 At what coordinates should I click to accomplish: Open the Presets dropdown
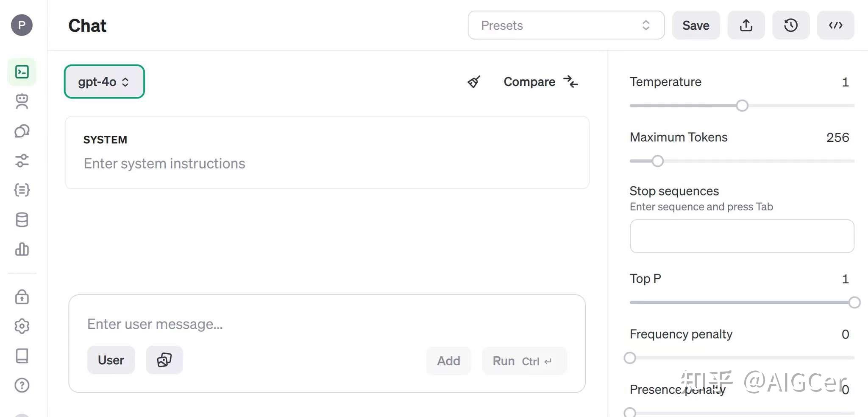tap(566, 25)
